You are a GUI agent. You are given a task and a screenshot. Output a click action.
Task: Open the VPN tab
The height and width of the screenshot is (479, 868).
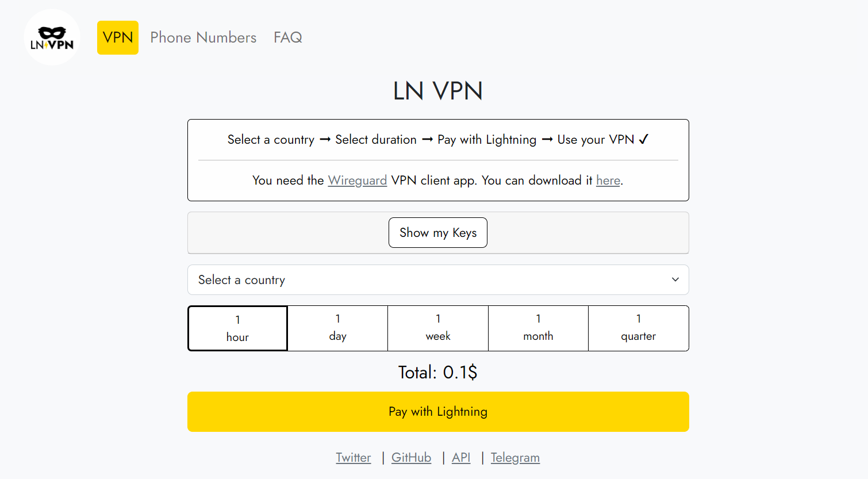[x=118, y=37]
